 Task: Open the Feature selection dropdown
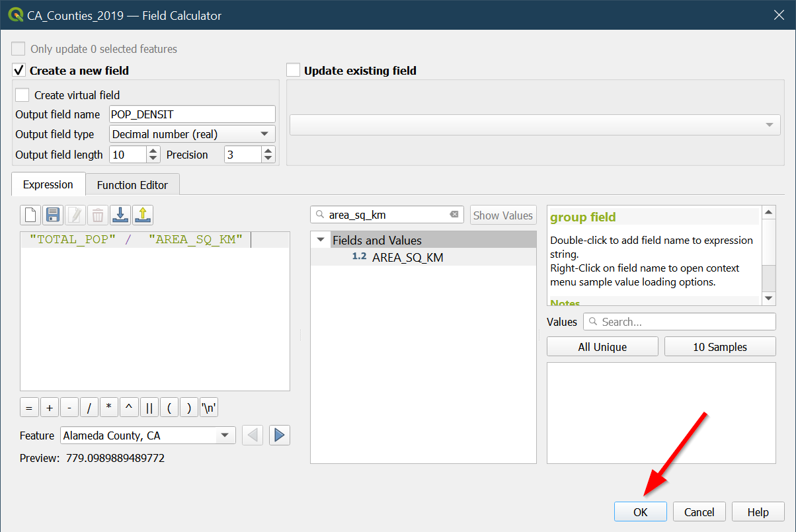[147, 436]
